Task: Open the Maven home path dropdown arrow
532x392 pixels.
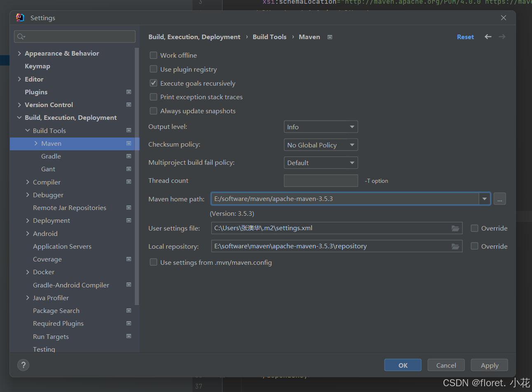Action: [484, 199]
